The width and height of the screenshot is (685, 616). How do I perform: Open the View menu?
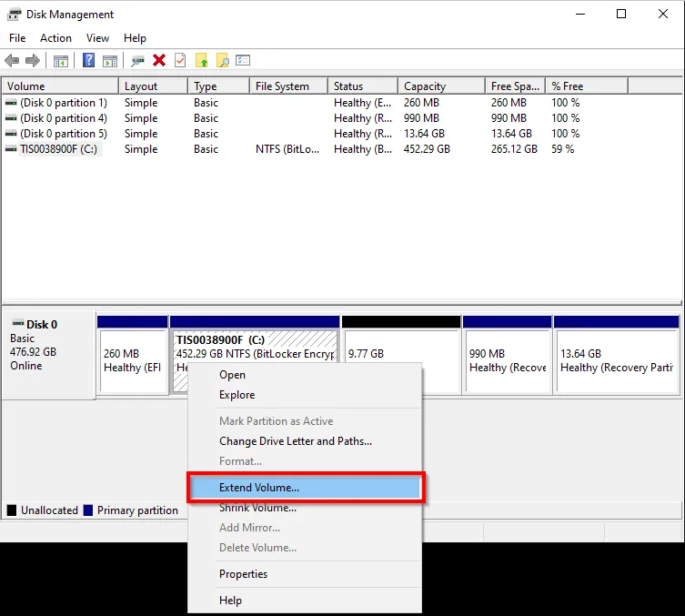[x=97, y=38]
